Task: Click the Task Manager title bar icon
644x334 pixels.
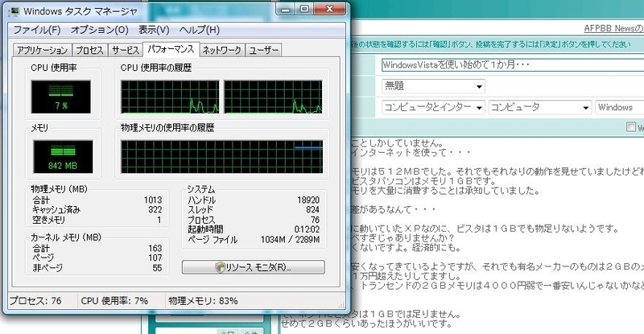Action: 14,11
